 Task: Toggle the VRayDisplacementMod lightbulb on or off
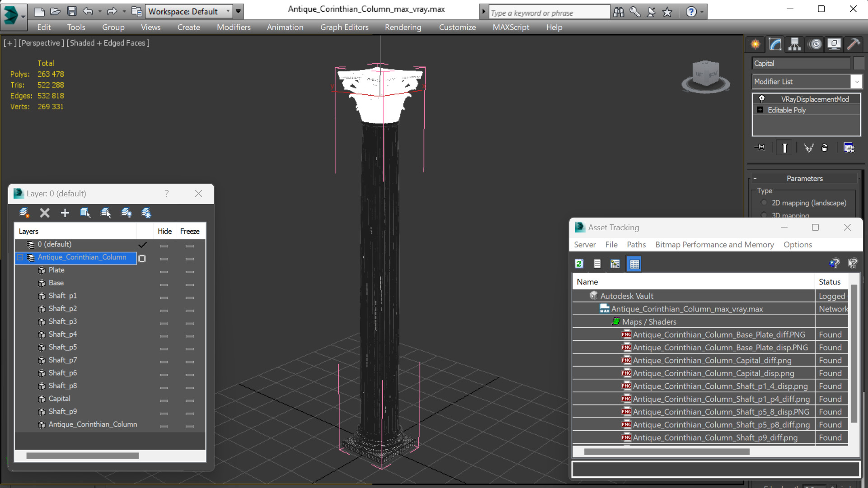(x=762, y=99)
